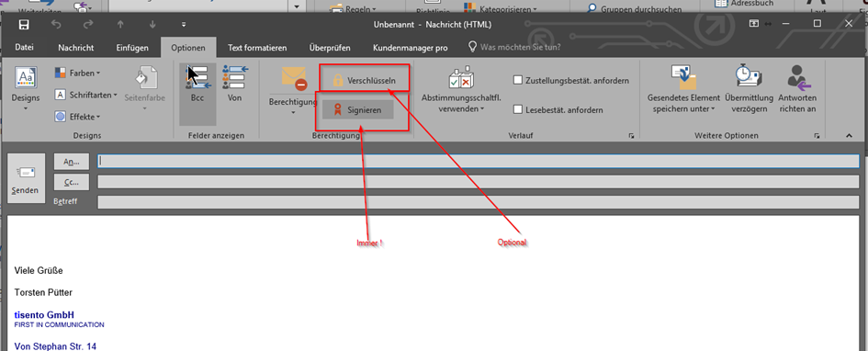Click the 'Viele Grüße' line in message body

click(x=39, y=271)
